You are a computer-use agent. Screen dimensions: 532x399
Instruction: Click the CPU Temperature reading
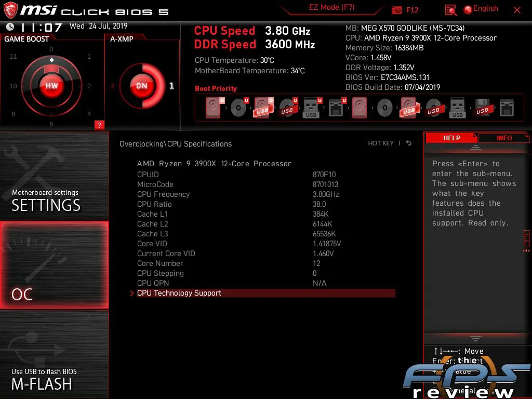(234, 60)
